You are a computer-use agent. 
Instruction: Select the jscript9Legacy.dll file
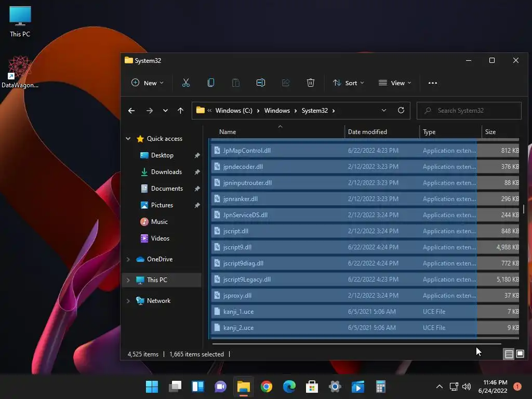(x=365, y=279)
